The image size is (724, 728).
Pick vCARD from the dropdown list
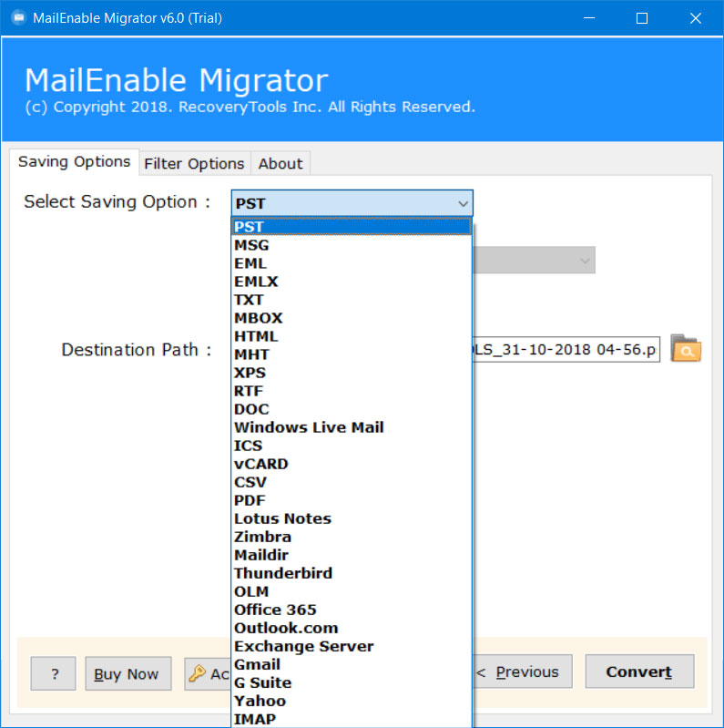pos(352,464)
